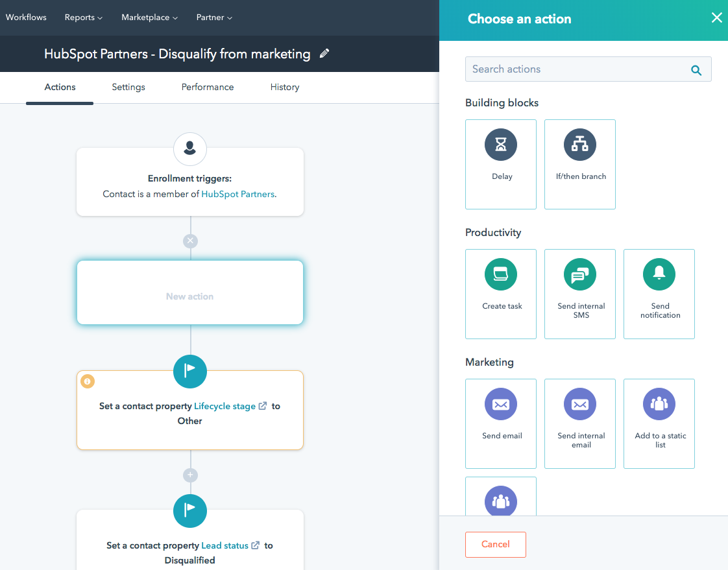The height and width of the screenshot is (570, 728).
Task: Click the search magnifier icon
Action: pyautogui.click(x=696, y=70)
